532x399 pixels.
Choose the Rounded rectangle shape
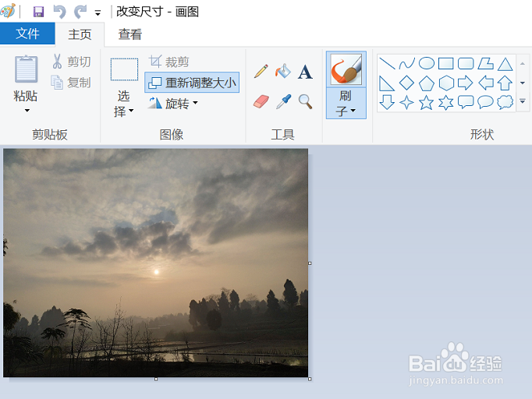click(x=466, y=63)
